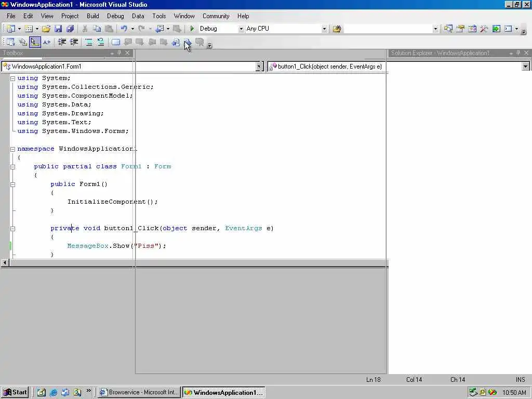Open the Find combo box dropdown arrow
Viewport: 532px width, 399px height.
point(436,29)
